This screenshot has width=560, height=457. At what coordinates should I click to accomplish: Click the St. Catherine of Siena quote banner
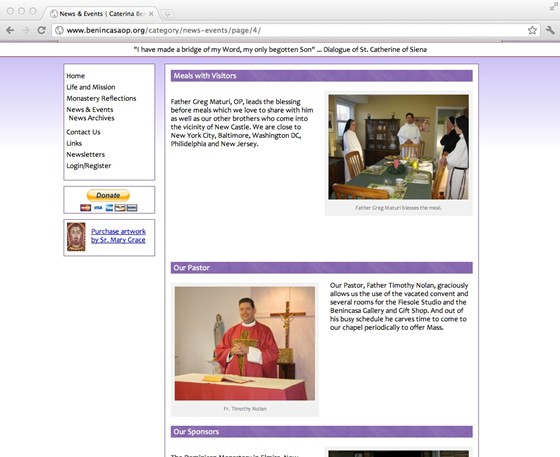point(280,50)
